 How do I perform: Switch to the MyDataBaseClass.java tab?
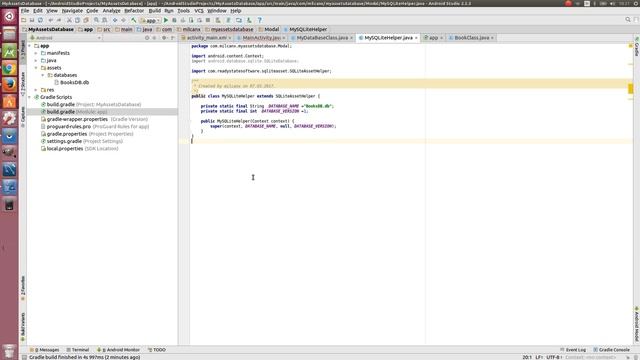(x=322, y=38)
